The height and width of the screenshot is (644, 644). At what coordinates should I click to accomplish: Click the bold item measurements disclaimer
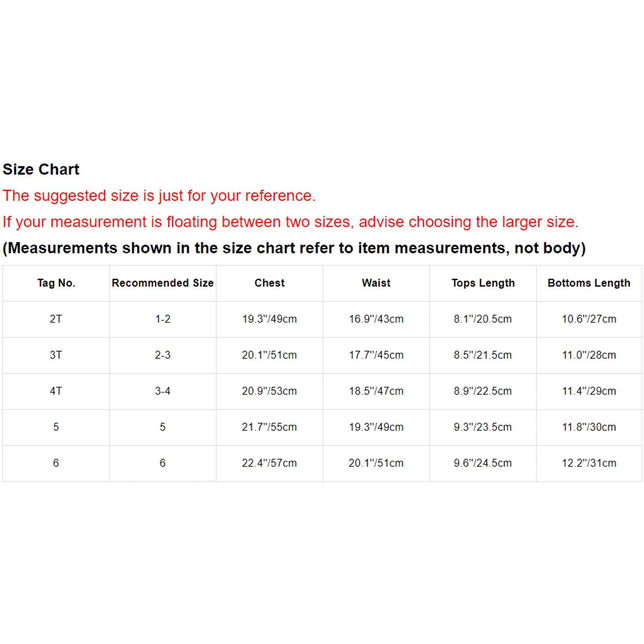[294, 248]
